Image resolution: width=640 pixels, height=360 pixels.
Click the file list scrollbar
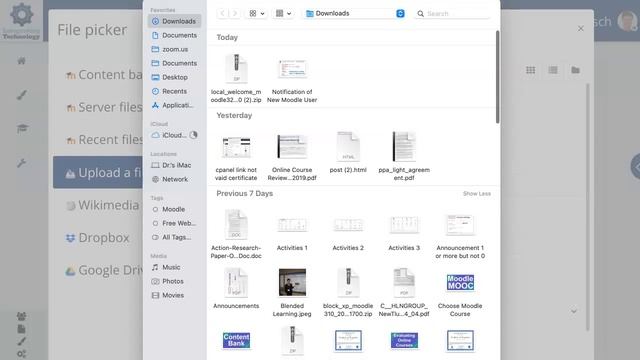click(x=497, y=77)
